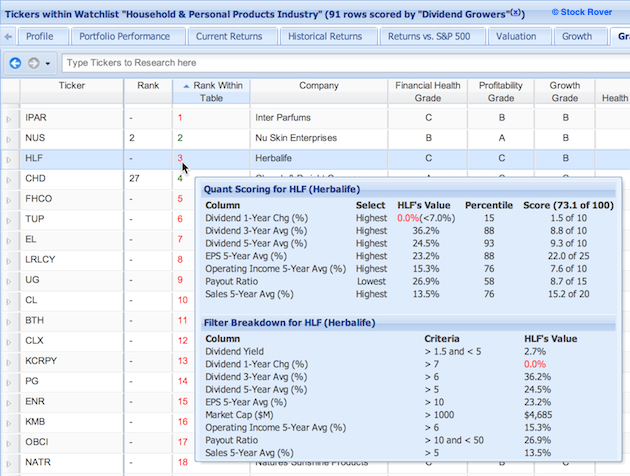The height and width of the screenshot is (476, 630).
Task: Select the OBCI ticker cell
Action: (x=72, y=442)
